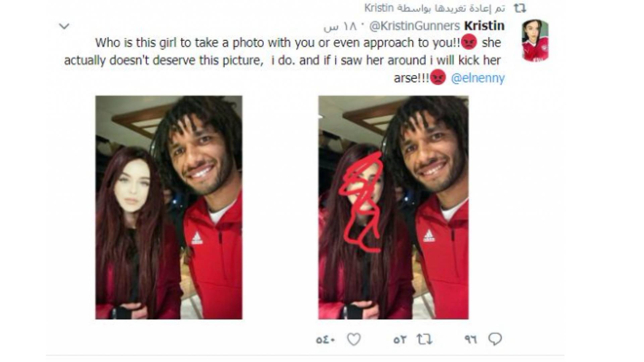644x362 pixels.
Task: Open the right photo with red scribble
Action: pos(393,207)
